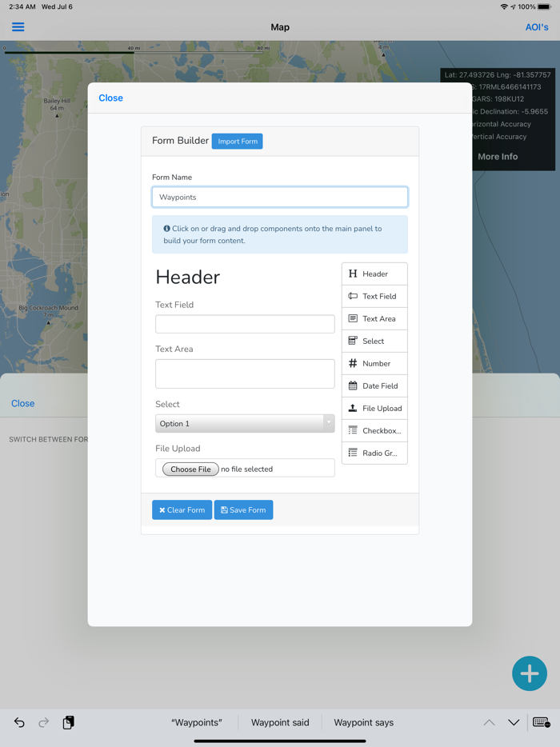Tap the battery indicator in status bar
This screenshot has width=560, height=747.
pos(544,6)
